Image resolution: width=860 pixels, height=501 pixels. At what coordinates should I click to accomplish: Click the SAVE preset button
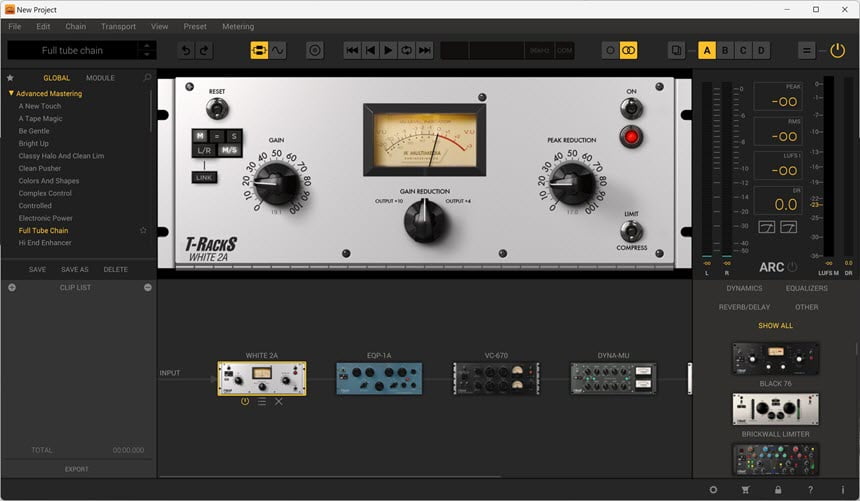[37, 269]
